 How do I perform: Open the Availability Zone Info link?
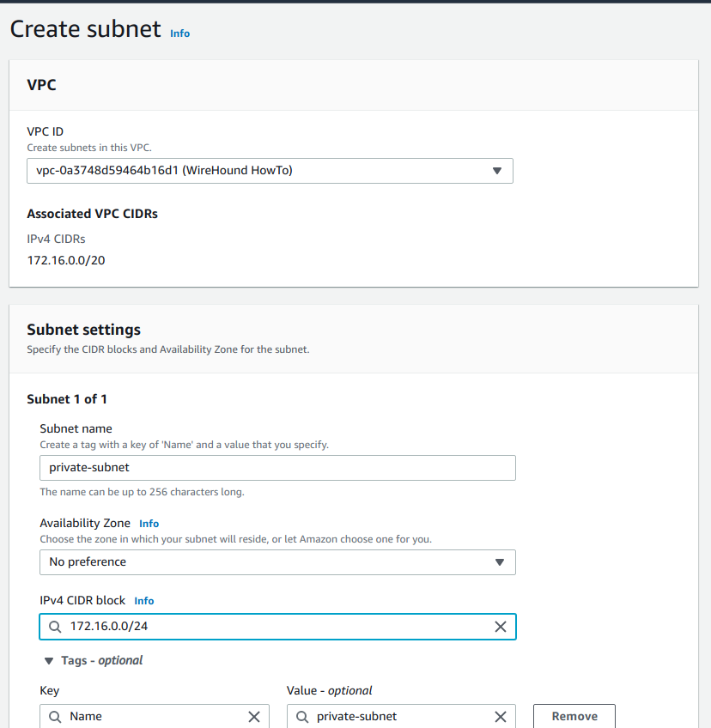click(149, 523)
